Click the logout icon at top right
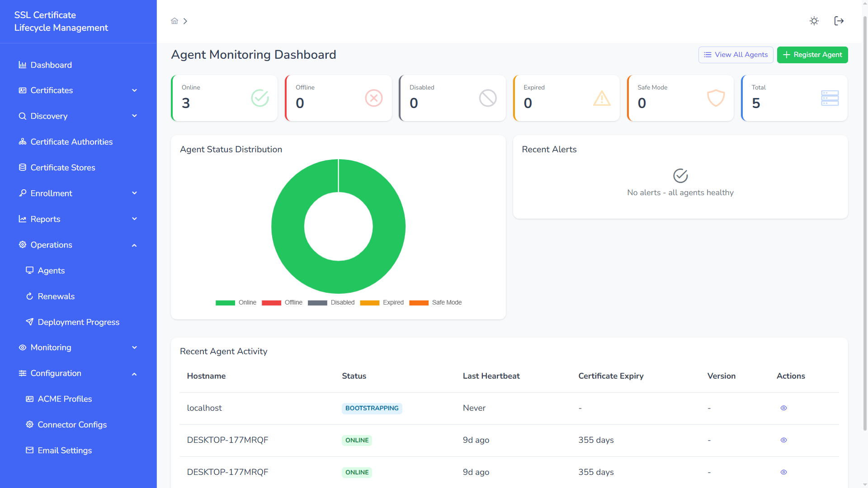 point(839,21)
